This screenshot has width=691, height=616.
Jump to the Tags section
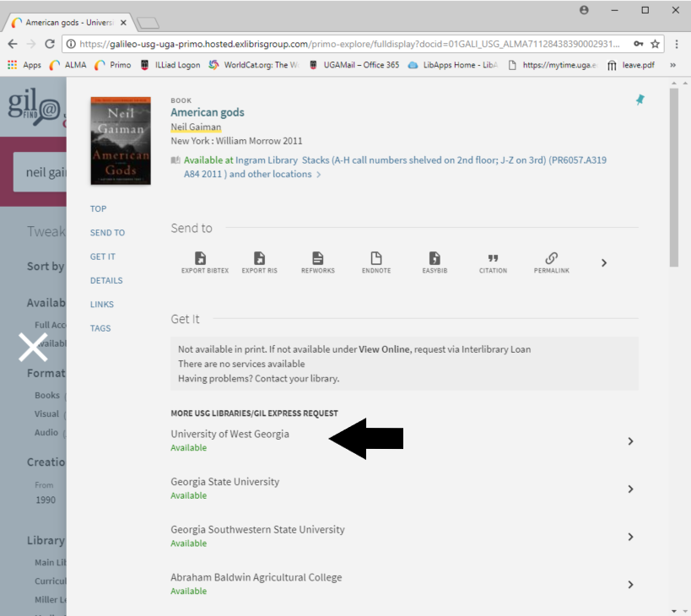tap(100, 328)
